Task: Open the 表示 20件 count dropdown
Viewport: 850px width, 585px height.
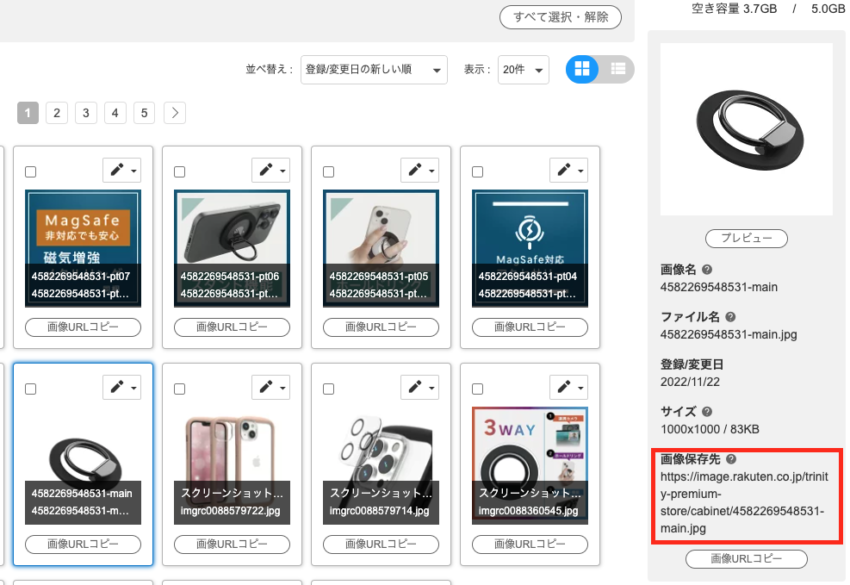Action: [x=524, y=70]
